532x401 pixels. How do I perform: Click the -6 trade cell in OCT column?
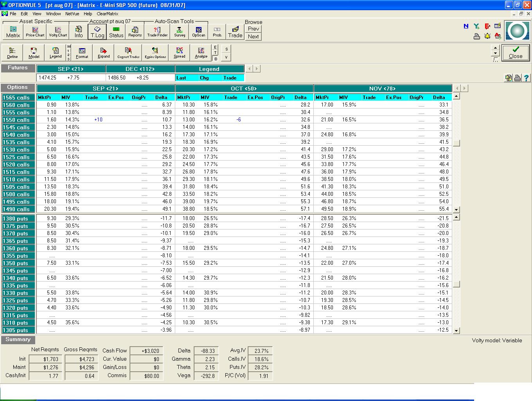pyautogui.click(x=239, y=120)
